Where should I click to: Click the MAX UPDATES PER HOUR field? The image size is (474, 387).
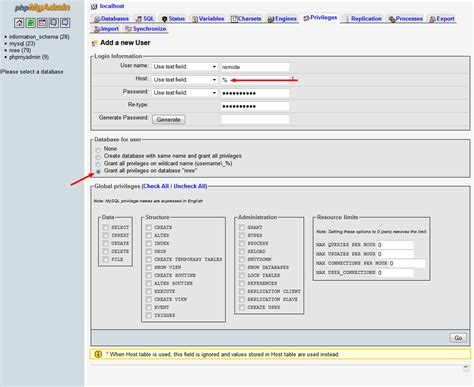(x=395, y=254)
